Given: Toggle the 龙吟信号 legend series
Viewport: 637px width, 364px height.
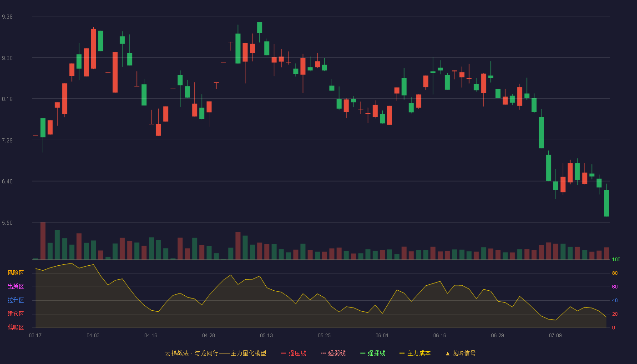Looking at the screenshot, I should click(x=460, y=353).
